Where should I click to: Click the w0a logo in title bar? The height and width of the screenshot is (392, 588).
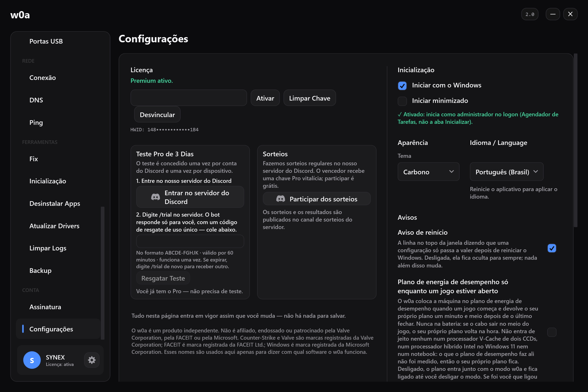(20, 15)
